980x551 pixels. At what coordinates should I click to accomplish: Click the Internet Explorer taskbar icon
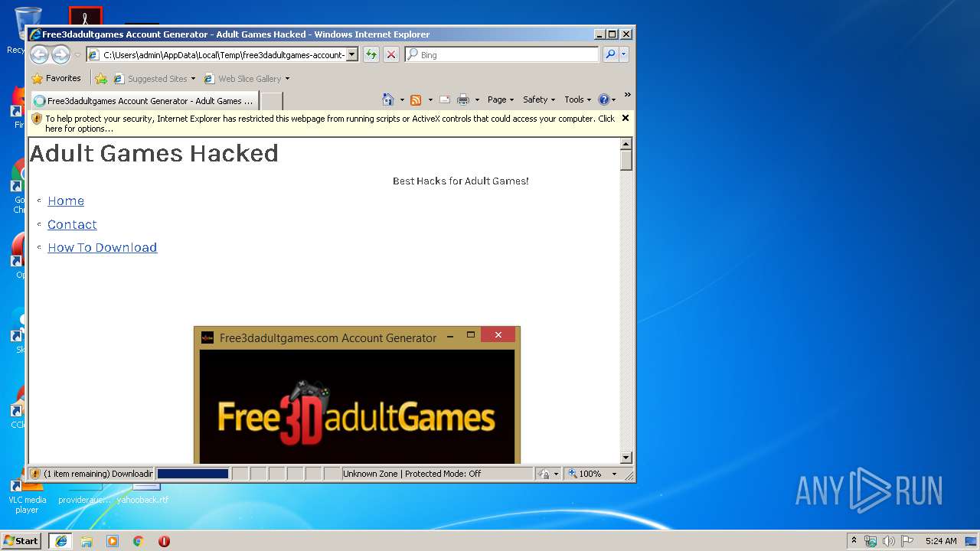(x=60, y=541)
